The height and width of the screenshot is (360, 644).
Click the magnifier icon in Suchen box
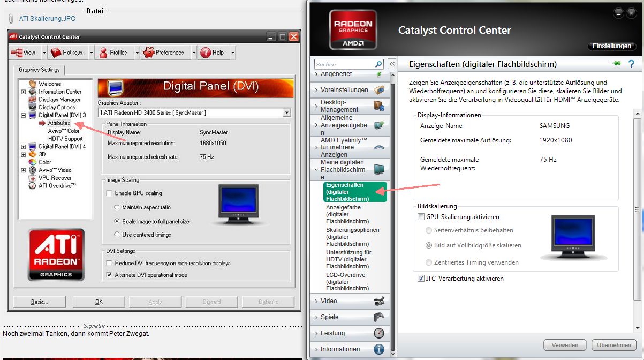point(378,64)
